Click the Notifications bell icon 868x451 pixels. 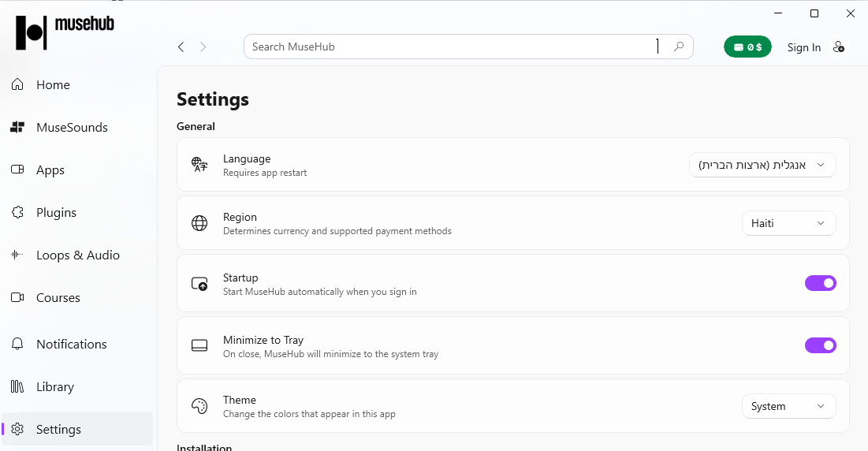[x=17, y=344]
